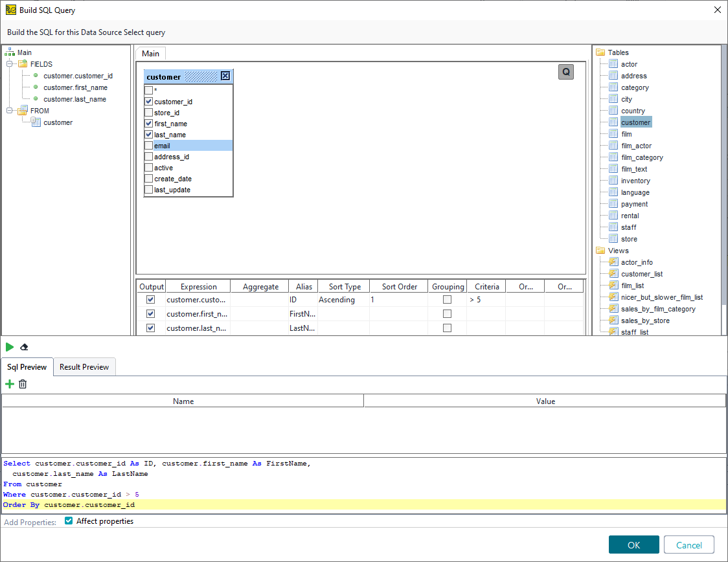Clear the SQL preview using the eraser icon
Viewport: 728px width, 562px height.
click(x=24, y=347)
